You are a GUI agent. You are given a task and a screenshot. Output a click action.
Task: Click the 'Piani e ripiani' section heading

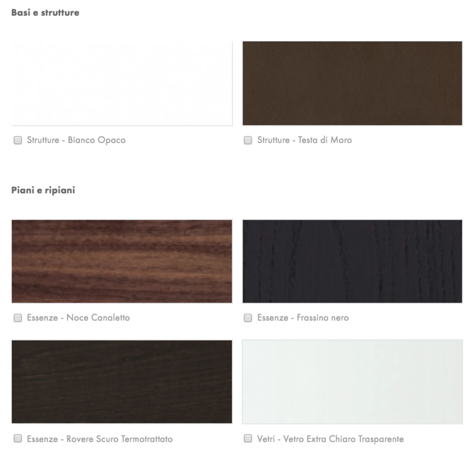[x=43, y=190]
